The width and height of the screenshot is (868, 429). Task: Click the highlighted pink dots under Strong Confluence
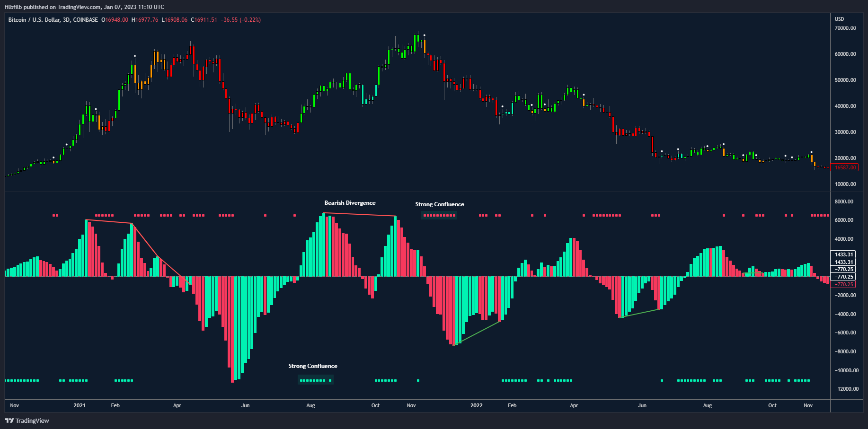pyautogui.click(x=439, y=216)
